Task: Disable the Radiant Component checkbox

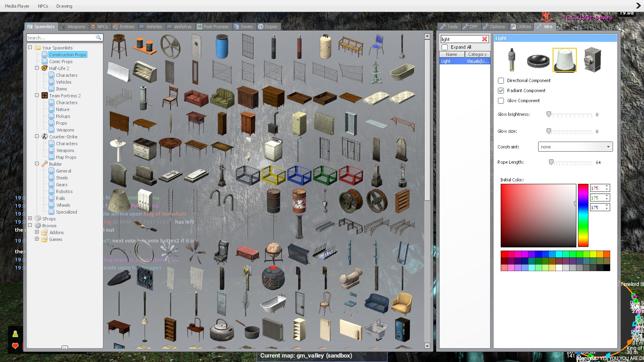Action: (501, 90)
